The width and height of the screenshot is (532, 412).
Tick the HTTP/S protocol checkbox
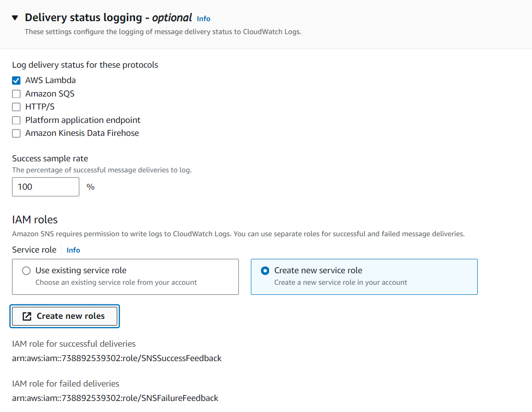coord(16,107)
